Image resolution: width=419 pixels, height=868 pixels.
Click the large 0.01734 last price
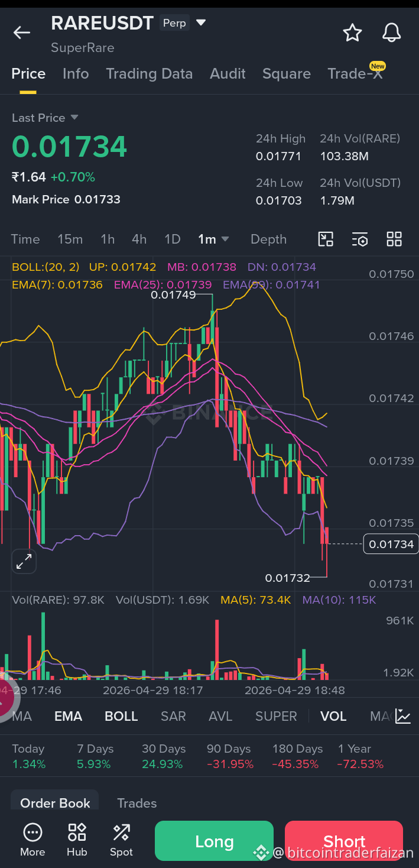click(x=70, y=147)
